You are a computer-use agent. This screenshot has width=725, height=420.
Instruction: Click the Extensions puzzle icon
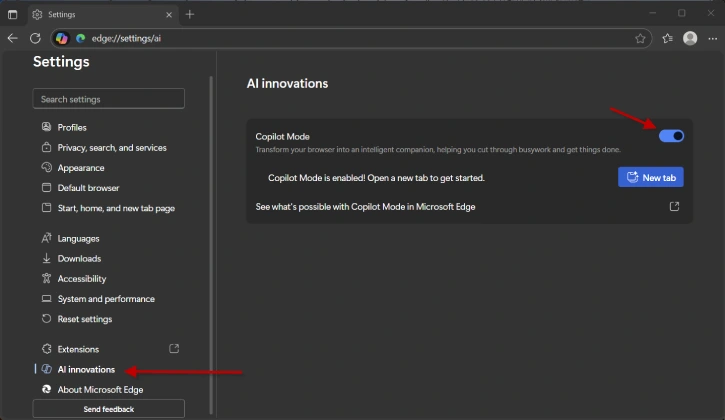tap(46, 349)
